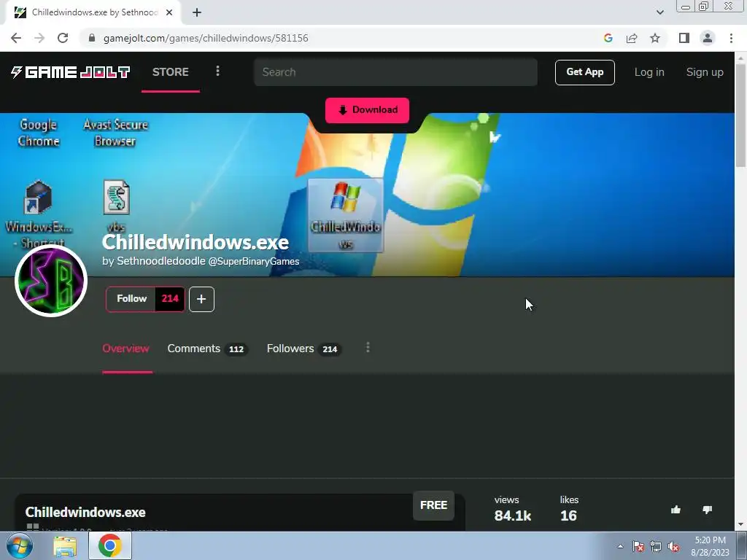Viewport: 747px width, 560px height.
Task: Click the likes count 16
Action: pyautogui.click(x=568, y=516)
